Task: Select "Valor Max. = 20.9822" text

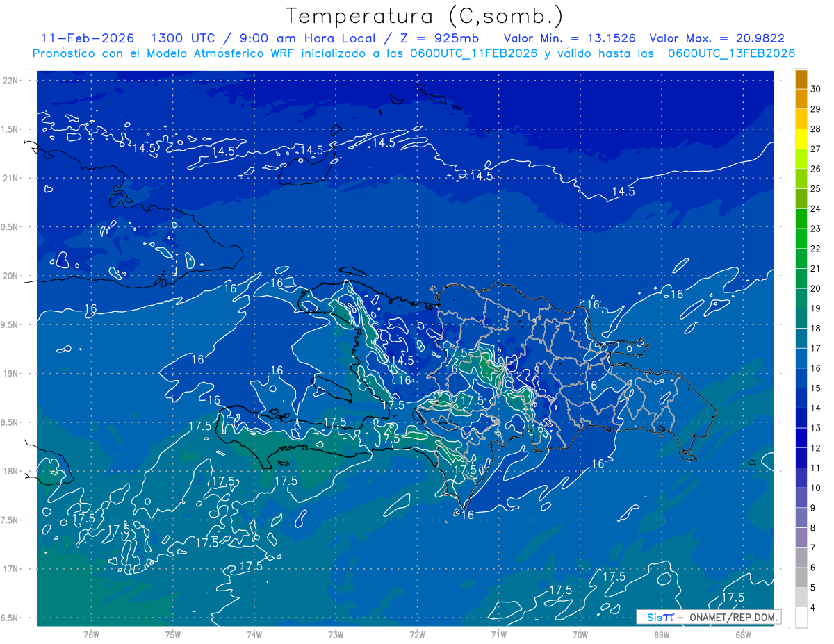Action: tap(716, 38)
